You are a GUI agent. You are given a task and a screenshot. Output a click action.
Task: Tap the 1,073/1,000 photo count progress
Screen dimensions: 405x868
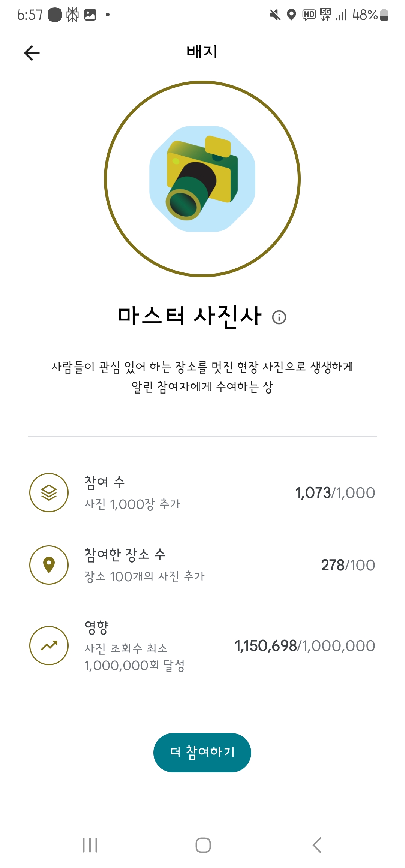335,493
